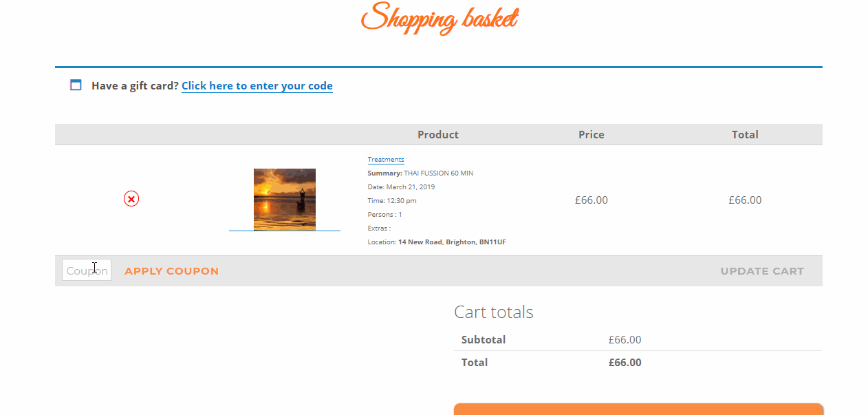Click the gift card window icon
The height and width of the screenshot is (415, 868).
coord(76,85)
